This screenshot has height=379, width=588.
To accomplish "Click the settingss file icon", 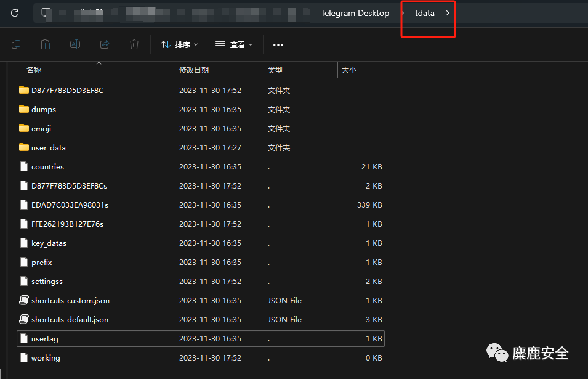I will click(24, 282).
